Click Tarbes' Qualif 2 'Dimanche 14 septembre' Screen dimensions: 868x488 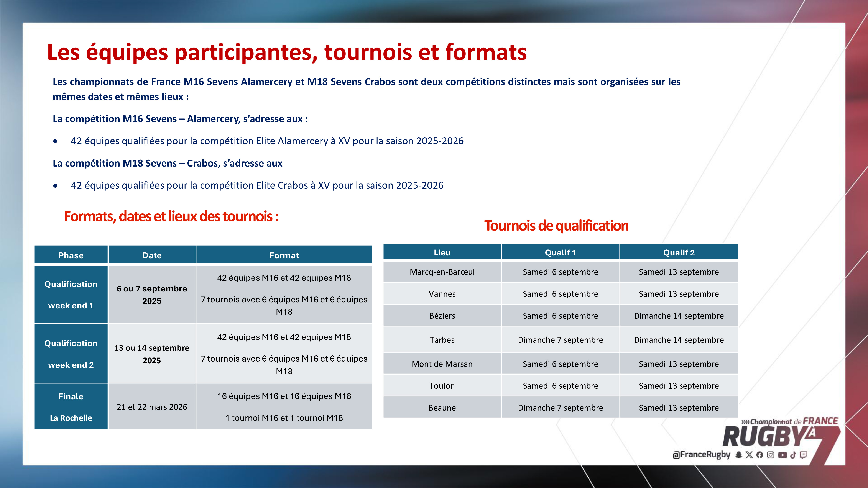pos(679,339)
